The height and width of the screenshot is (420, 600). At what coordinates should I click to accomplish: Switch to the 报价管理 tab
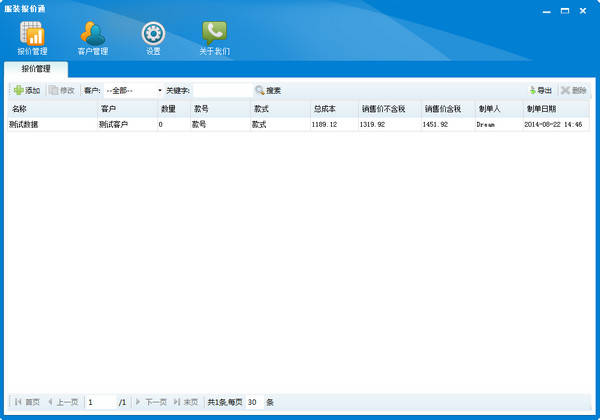point(35,69)
